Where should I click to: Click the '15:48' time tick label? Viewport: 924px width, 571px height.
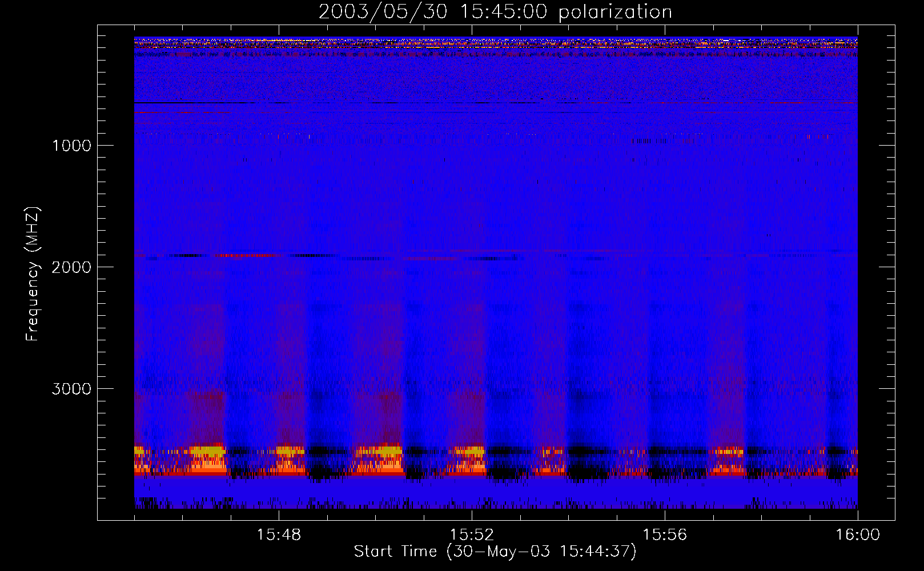(279, 535)
